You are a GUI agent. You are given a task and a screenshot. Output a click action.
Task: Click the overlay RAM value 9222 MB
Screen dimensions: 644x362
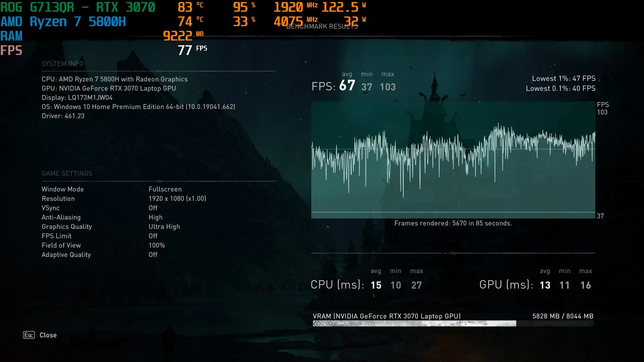(183, 36)
